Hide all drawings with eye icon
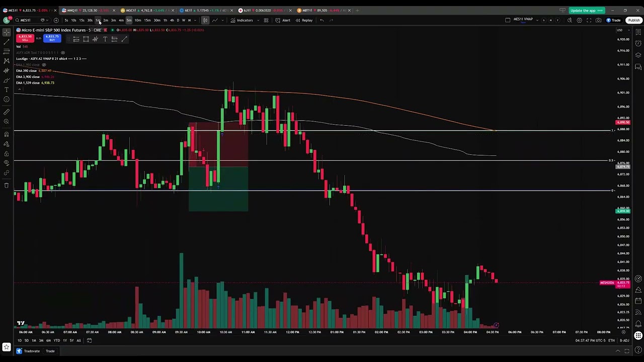The image size is (644, 362). [x=7, y=163]
